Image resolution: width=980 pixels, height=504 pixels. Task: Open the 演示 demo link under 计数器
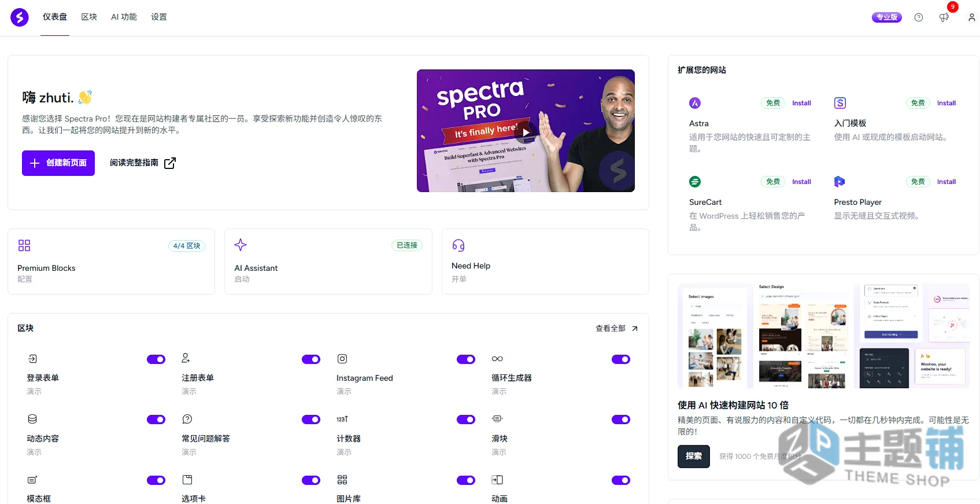pos(344,453)
